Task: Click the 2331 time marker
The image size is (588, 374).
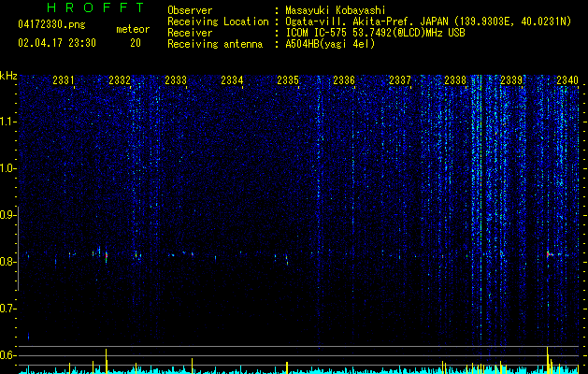Action: click(x=63, y=80)
